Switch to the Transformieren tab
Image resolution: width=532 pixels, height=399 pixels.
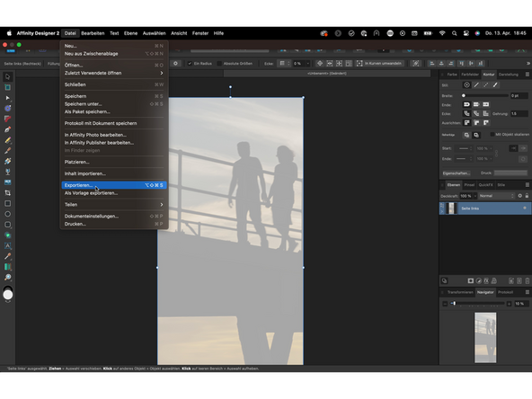click(x=460, y=292)
